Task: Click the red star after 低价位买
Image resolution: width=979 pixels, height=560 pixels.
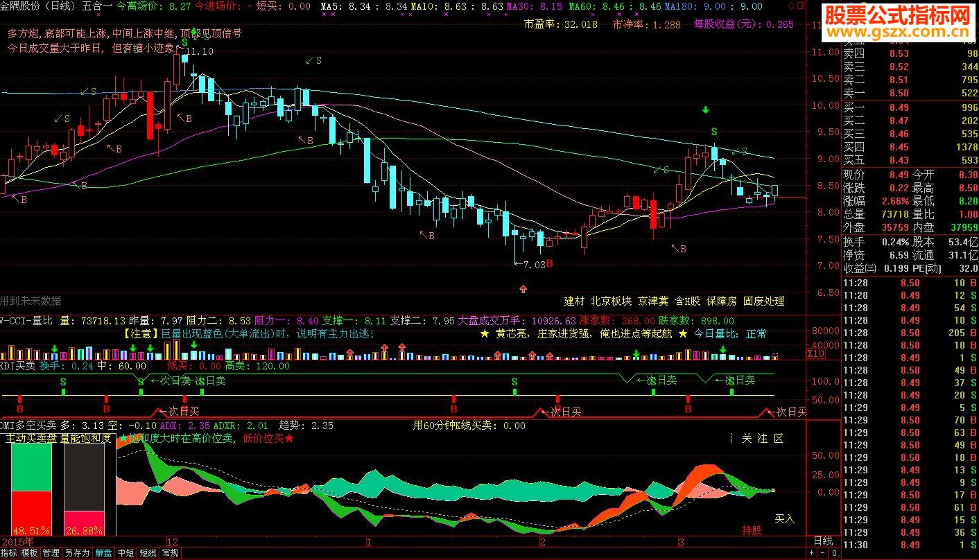Action: click(x=289, y=438)
